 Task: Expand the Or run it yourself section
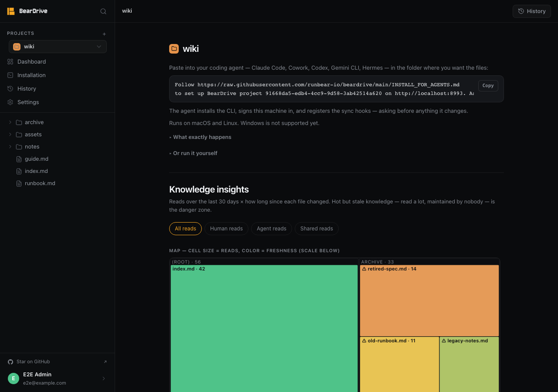click(194, 153)
